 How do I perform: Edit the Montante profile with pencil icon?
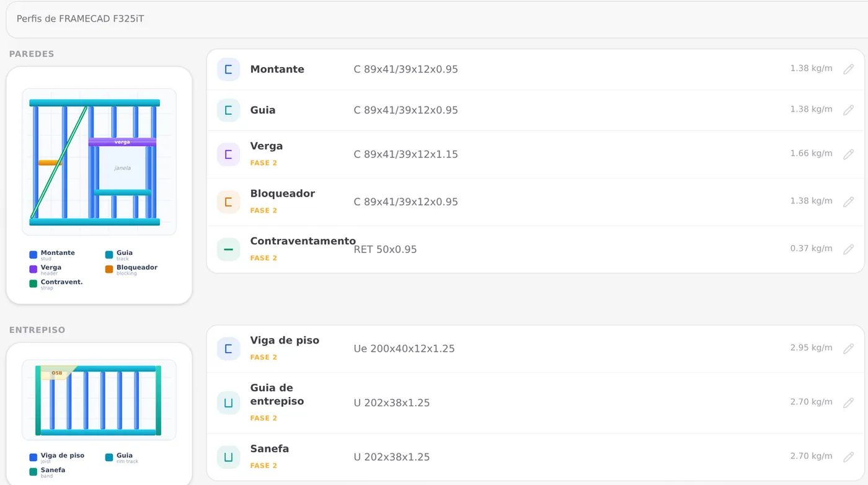click(x=848, y=69)
